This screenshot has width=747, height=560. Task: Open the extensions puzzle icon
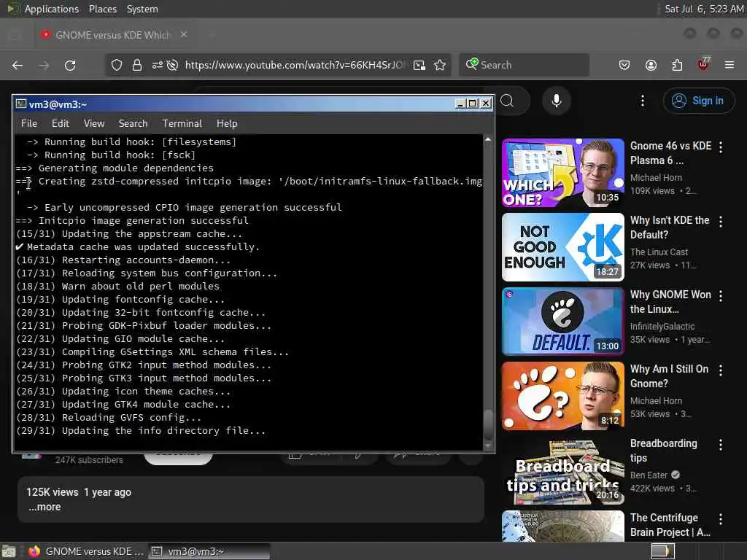(x=677, y=65)
